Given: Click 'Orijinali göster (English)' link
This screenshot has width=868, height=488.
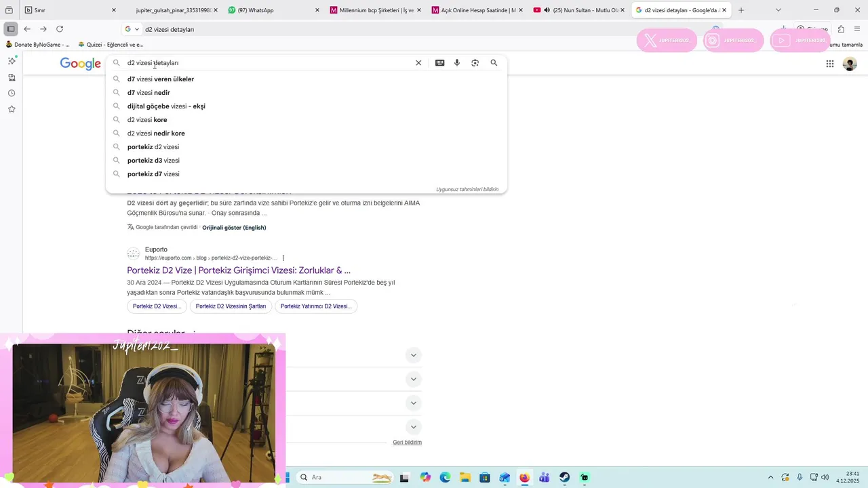Looking at the screenshot, I should [x=234, y=228].
